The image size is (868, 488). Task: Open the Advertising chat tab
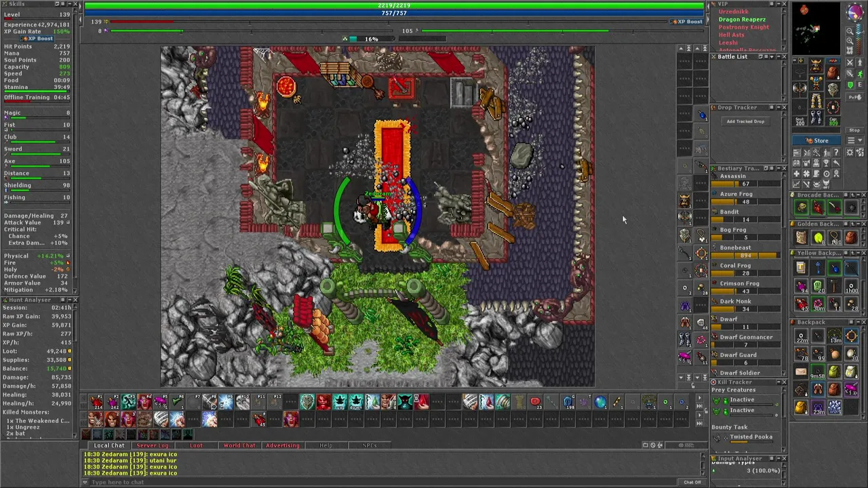pos(283,445)
